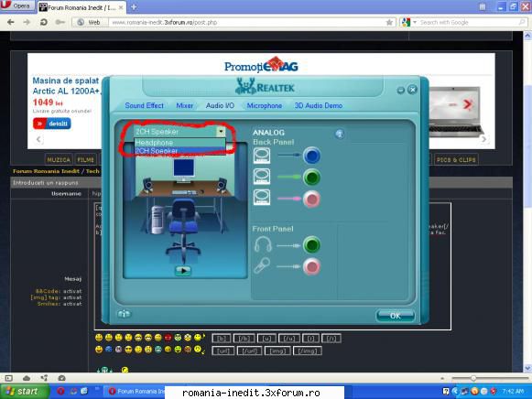Insert the [i] BBCode tag
Image resolution: width=532 pixels, height=399 pixels.
tap(310, 339)
